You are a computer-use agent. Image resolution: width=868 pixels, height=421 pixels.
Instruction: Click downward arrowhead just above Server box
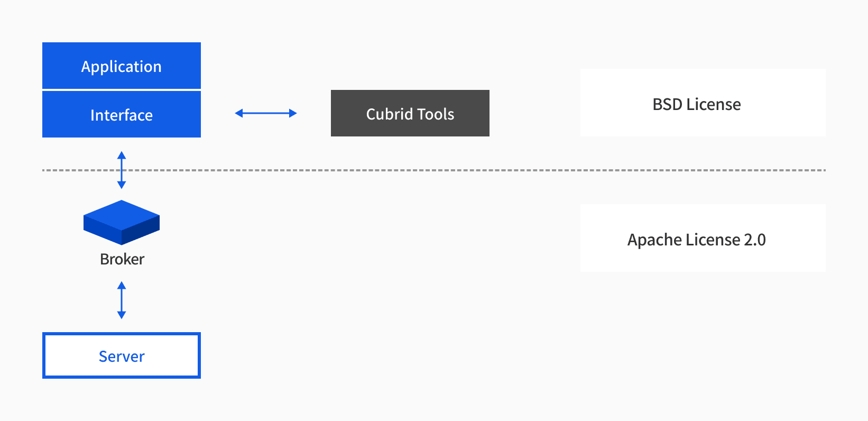coord(122,315)
